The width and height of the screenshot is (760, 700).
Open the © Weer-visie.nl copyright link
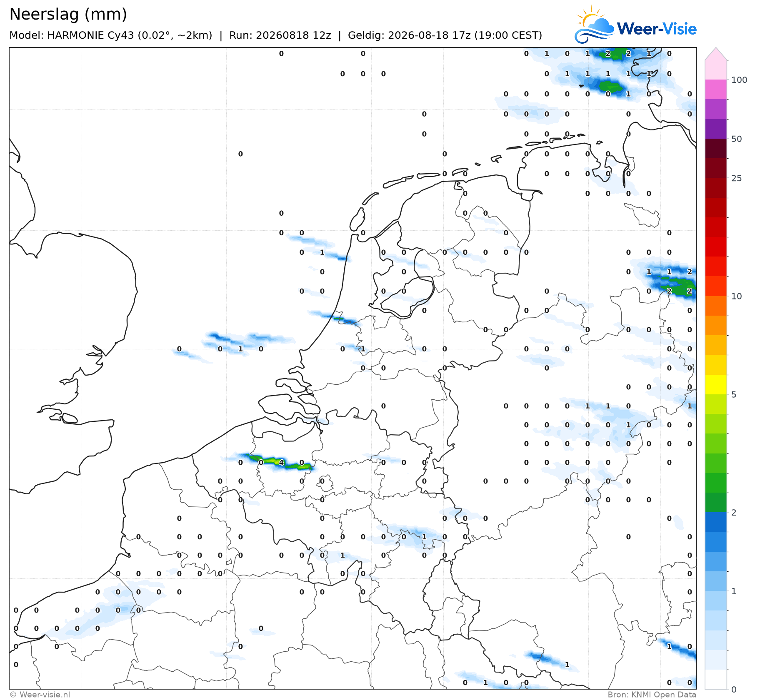tap(40, 694)
